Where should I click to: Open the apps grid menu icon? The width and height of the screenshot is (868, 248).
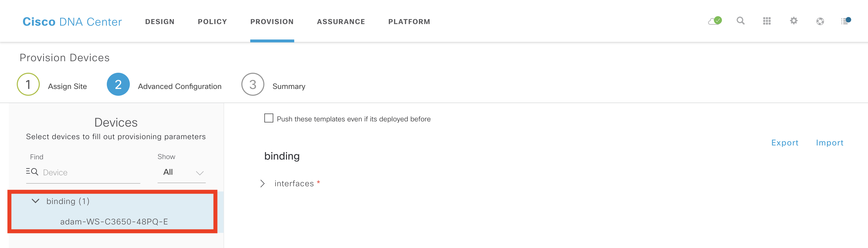(767, 21)
